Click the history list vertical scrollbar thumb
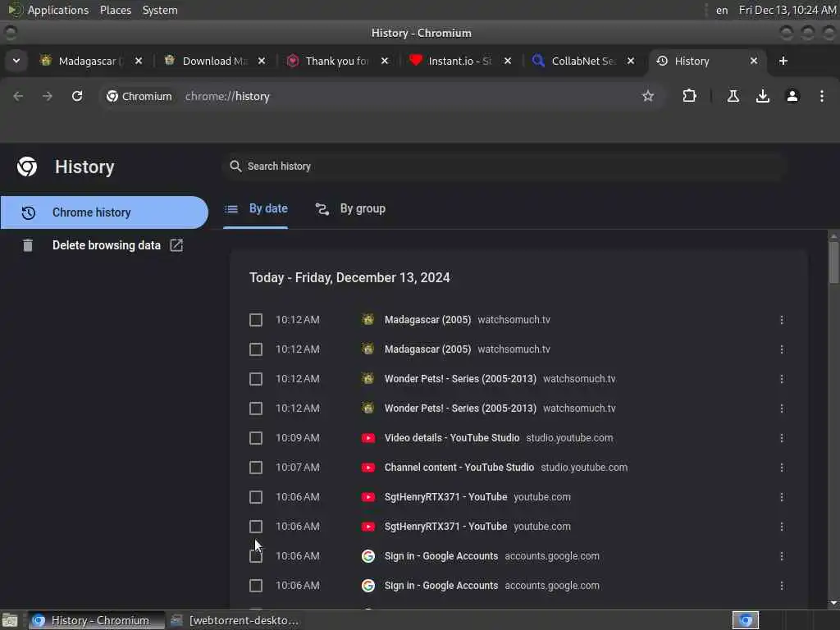This screenshot has height=630, width=840. pos(833,262)
